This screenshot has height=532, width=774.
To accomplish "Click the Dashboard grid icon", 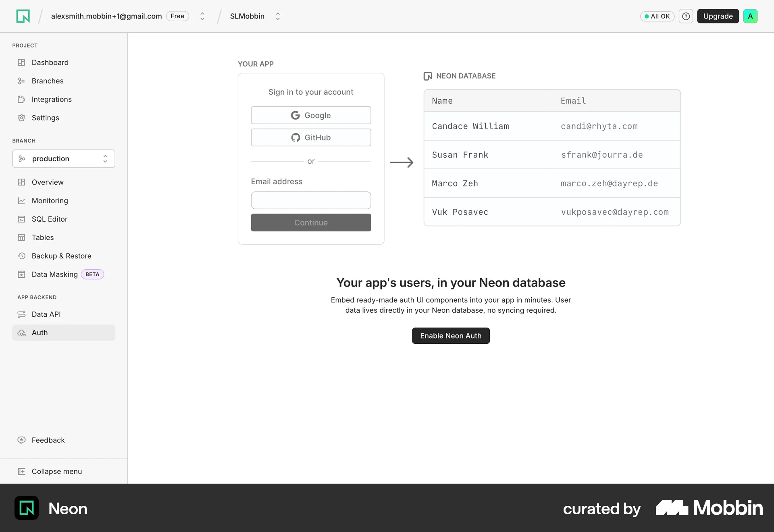I will [x=21, y=62].
